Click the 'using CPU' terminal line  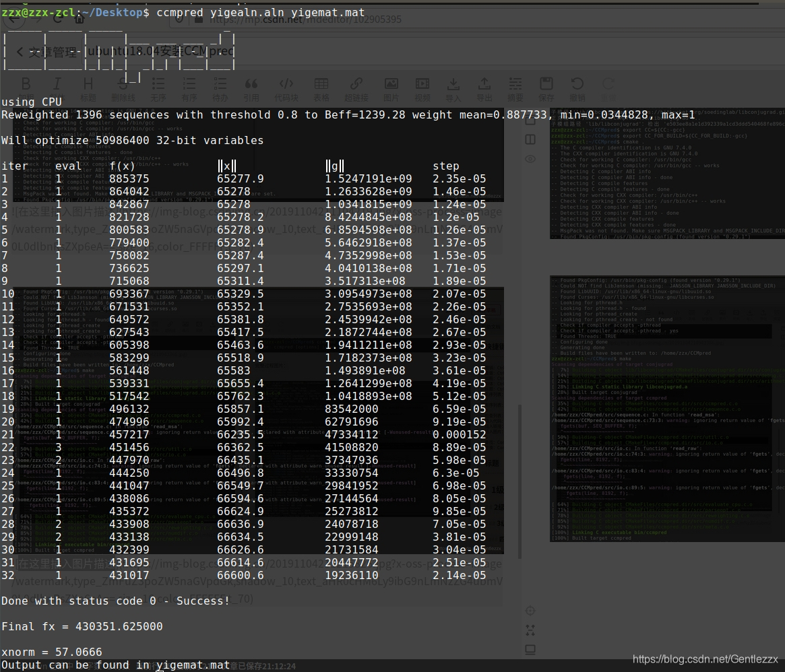point(31,102)
